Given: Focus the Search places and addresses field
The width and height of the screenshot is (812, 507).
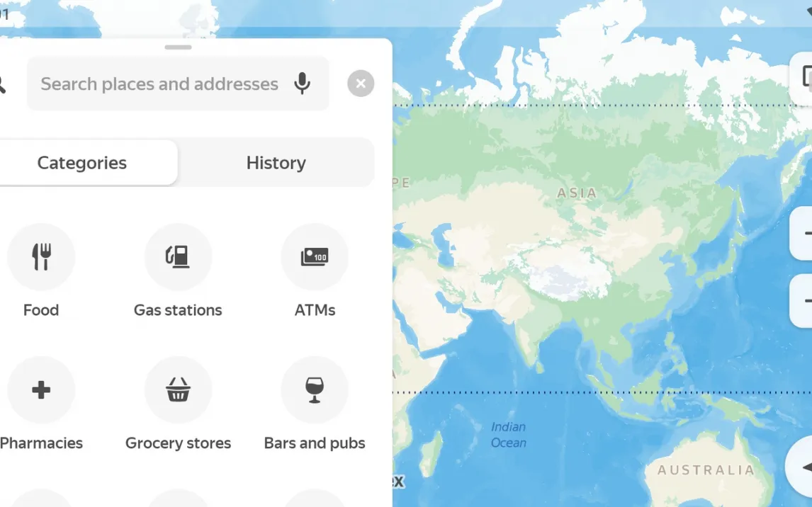Looking at the screenshot, I should click(159, 84).
